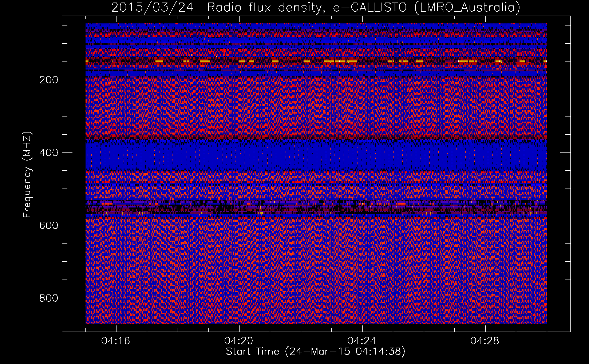Click the 'Start Time (24-Mar-15 04:14:38)' label
Image resolution: width=589 pixels, height=364 pixels.
316,352
